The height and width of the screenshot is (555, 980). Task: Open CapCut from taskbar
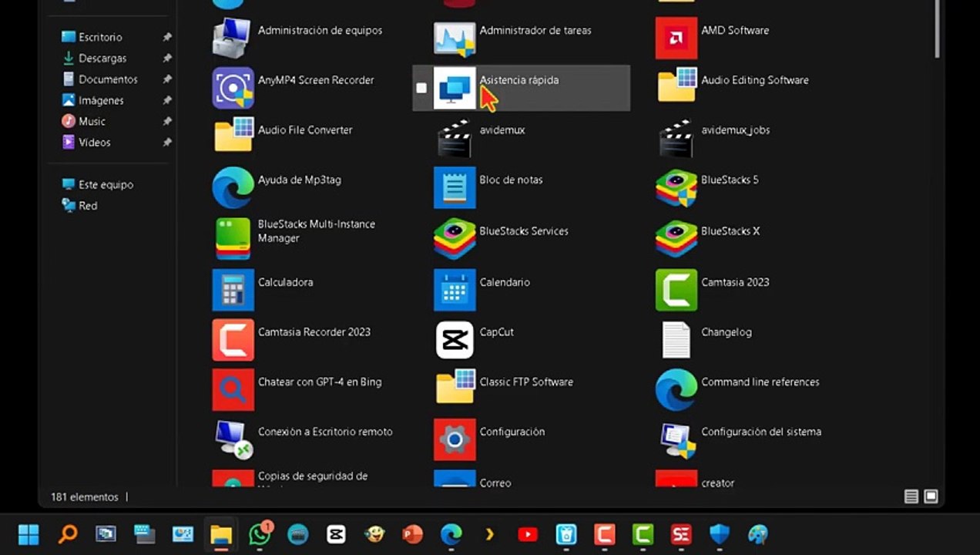336,534
